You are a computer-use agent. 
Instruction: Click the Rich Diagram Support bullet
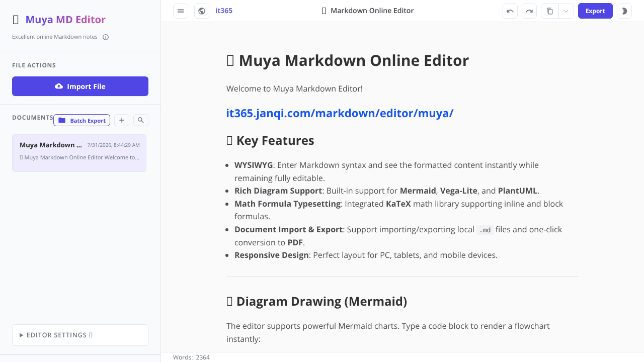tap(387, 191)
